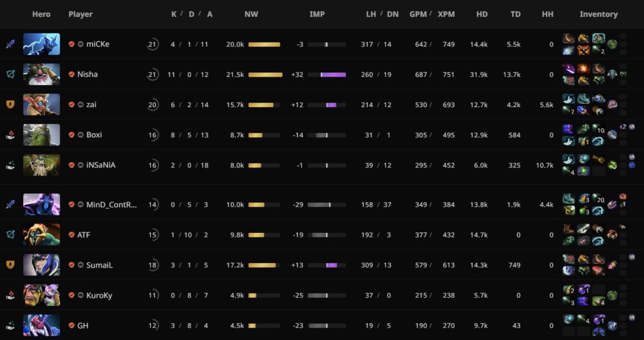Sort the table by IMP column
Image resolution: width=644 pixels, height=340 pixels.
pyautogui.click(x=317, y=14)
